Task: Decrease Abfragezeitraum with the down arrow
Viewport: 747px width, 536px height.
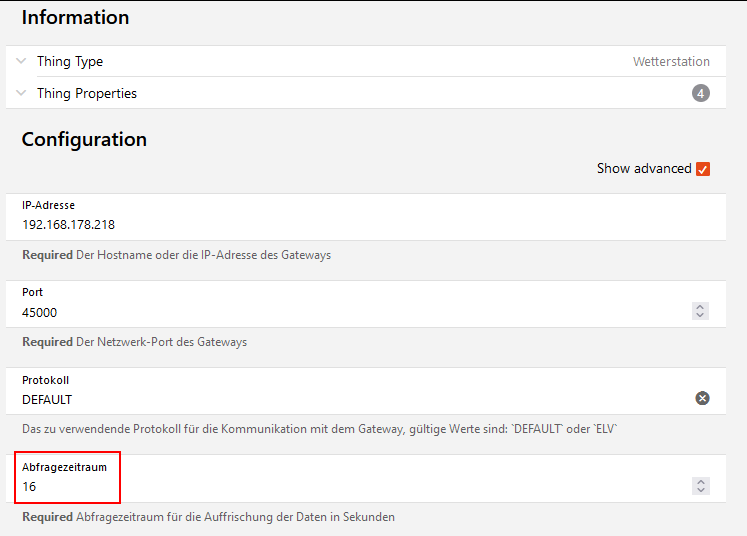Action: click(x=701, y=490)
